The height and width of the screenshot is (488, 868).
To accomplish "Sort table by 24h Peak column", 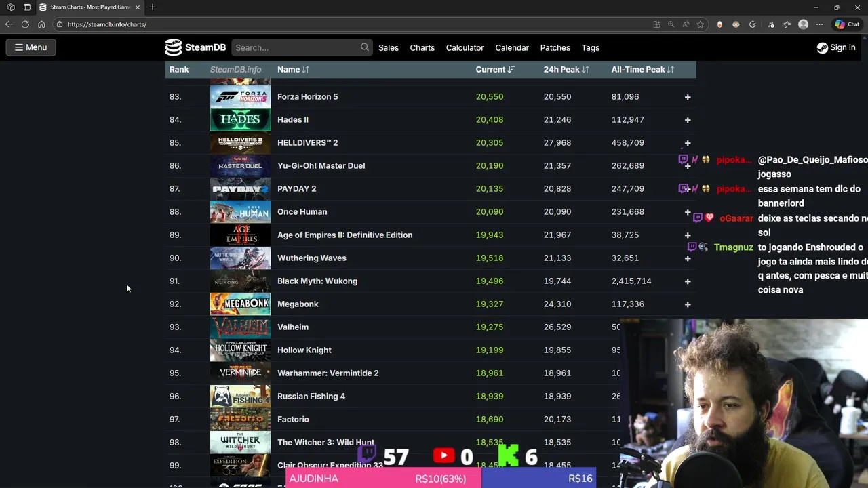I will click(x=566, y=69).
